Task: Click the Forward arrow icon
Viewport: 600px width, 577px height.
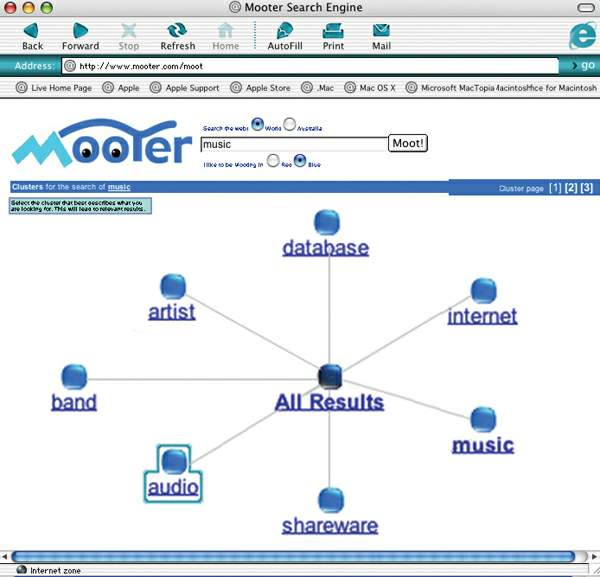Action: click(80, 31)
